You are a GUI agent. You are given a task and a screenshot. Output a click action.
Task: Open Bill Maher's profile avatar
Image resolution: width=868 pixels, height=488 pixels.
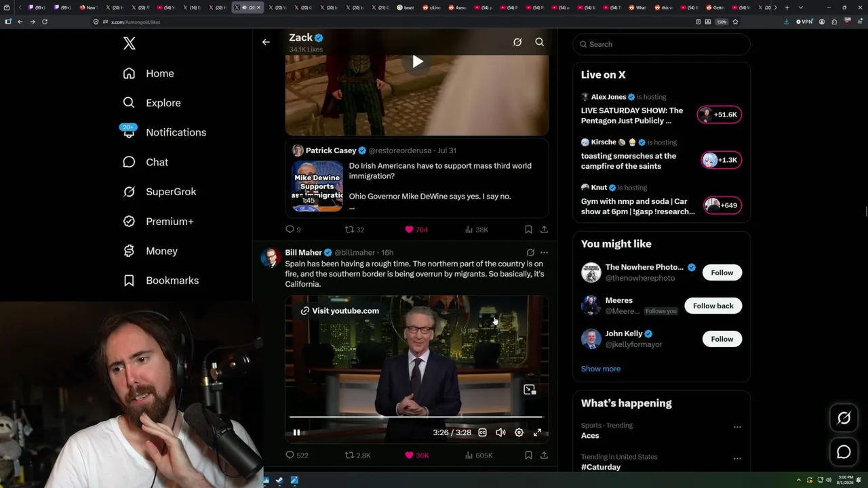coord(271,258)
